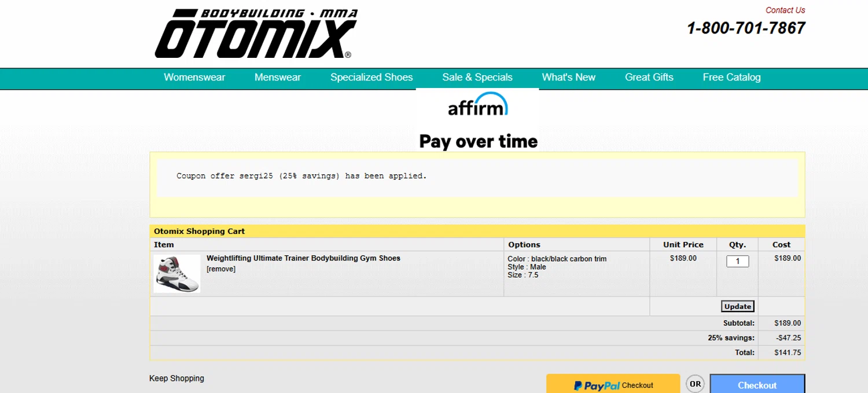
Task: Click the blue Checkout button
Action: click(757, 384)
